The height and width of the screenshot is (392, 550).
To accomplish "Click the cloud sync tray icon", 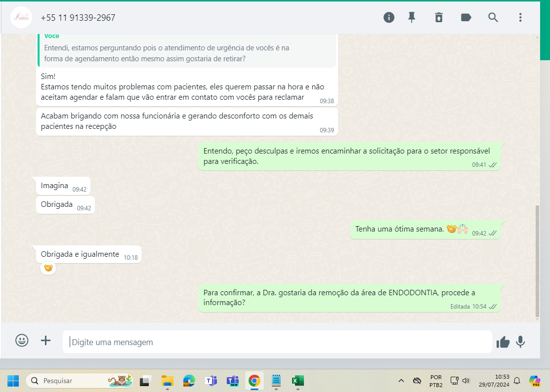I will pos(417,381).
